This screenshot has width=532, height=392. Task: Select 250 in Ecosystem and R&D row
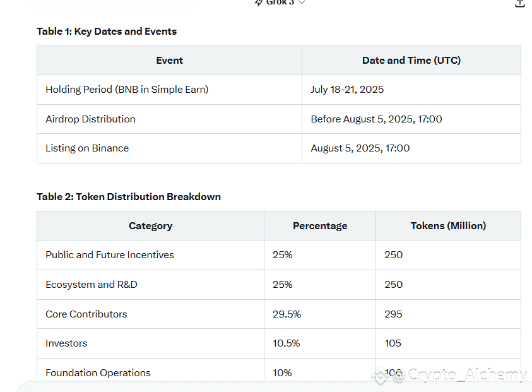click(448, 285)
